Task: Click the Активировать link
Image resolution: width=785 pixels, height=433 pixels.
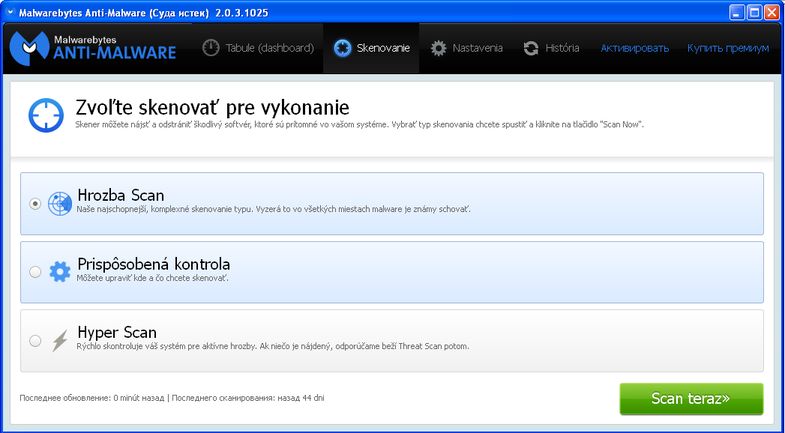Action: point(633,48)
